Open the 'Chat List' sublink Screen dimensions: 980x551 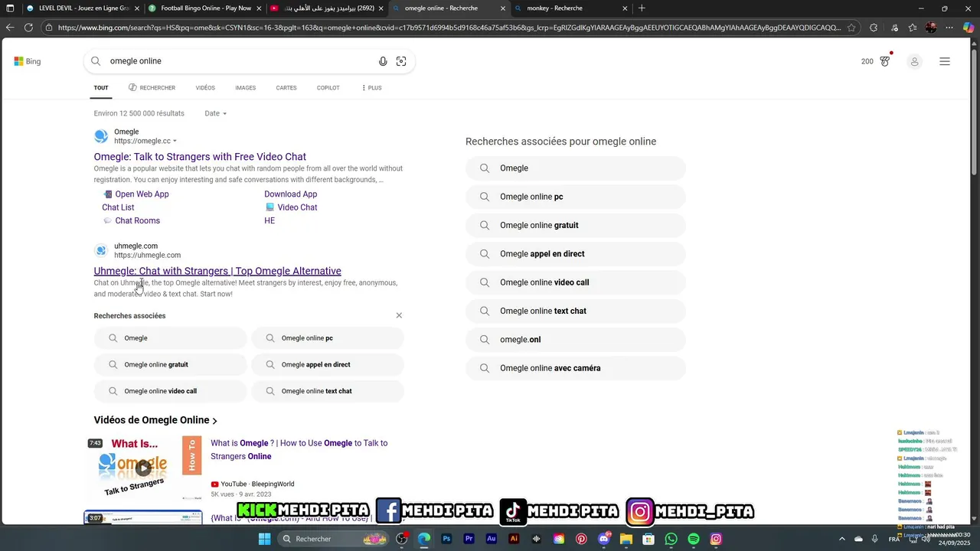pos(118,207)
